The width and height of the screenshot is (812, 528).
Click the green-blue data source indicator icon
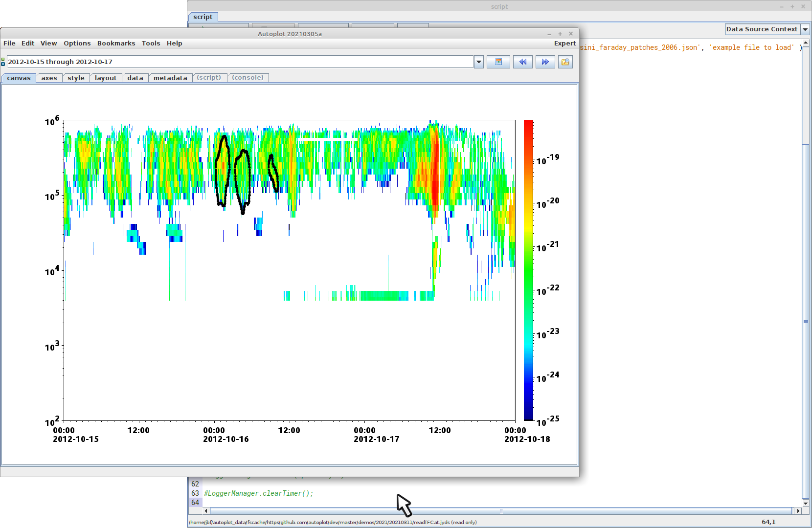click(x=3, y=62)
